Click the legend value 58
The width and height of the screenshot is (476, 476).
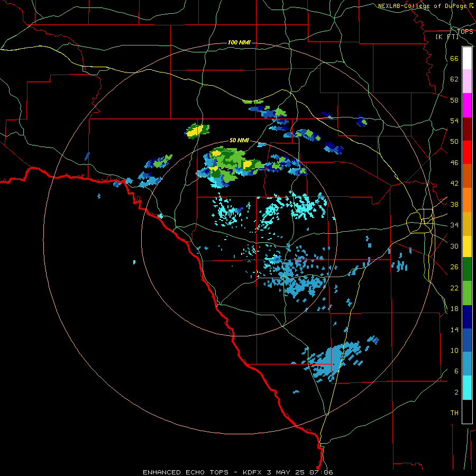point(454,100)
